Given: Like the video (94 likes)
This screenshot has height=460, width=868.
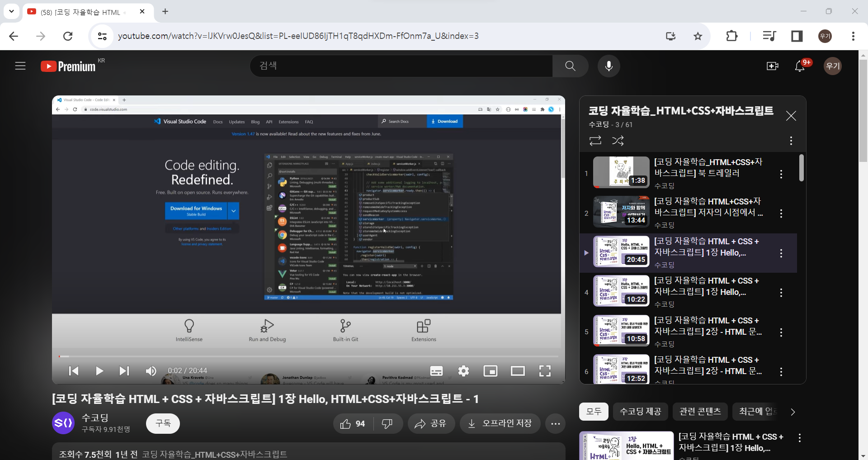Looking at the screenshot, I should coord(353,424).
